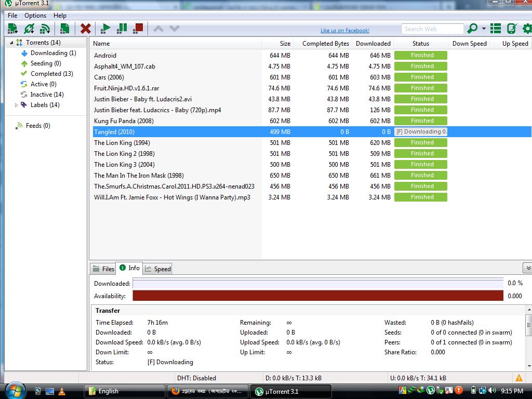Open the Like us on Facebook link
The height and width of the screenshot is (399, 532).
[x=345, y=30]
